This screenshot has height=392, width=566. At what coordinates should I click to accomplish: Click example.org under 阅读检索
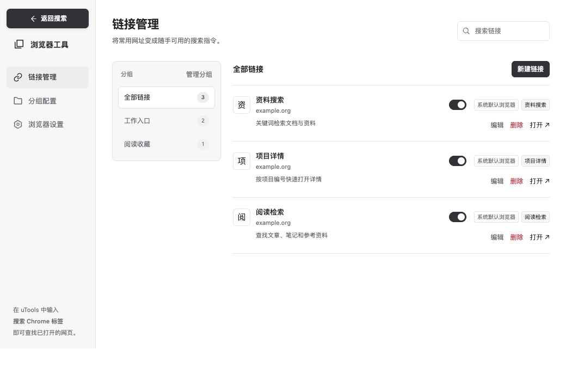coord(273,223)
